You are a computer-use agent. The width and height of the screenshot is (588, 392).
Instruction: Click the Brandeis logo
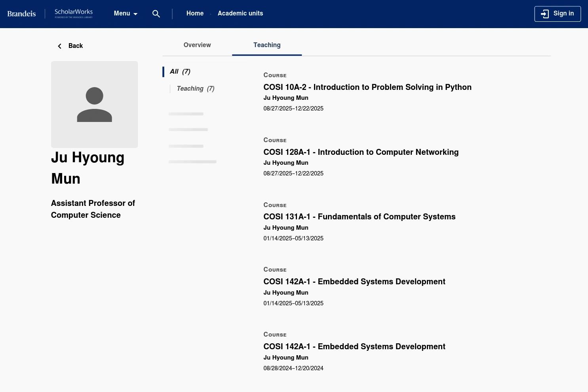click(x=22, y=13)
